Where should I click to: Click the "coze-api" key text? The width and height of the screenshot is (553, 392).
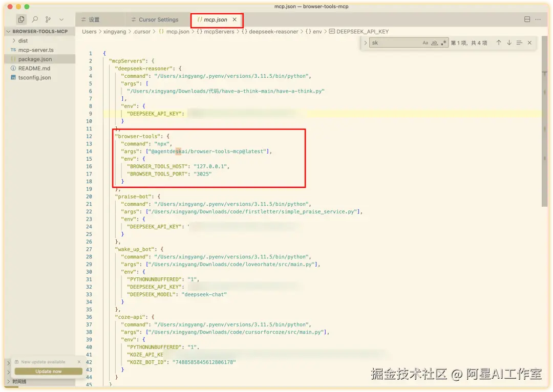(131, 317)
